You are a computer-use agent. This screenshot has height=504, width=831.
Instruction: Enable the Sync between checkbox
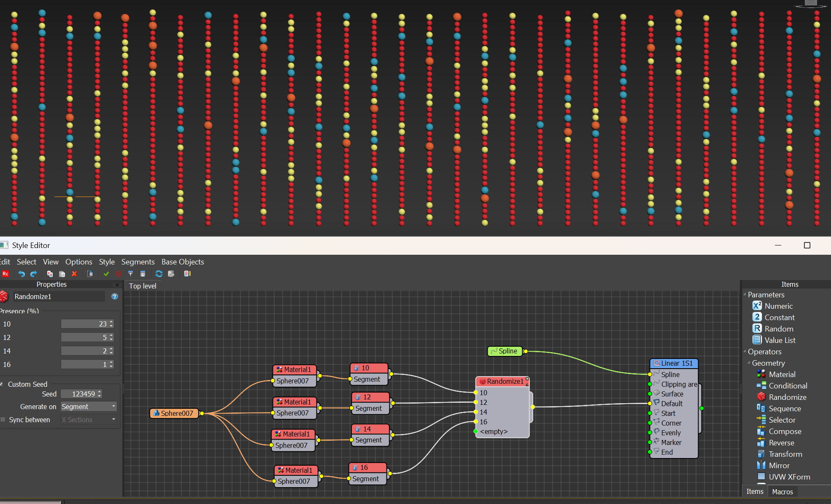click(x=3, y=420)
